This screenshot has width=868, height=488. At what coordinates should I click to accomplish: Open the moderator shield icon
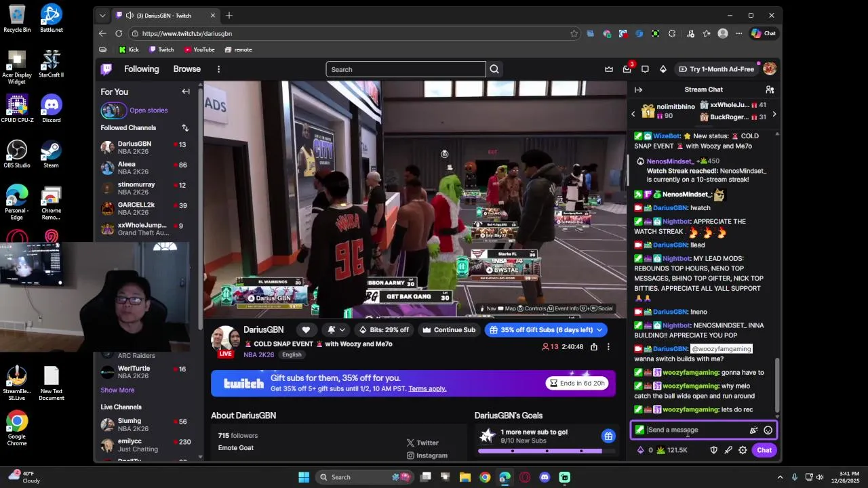[x=713, y=450]
